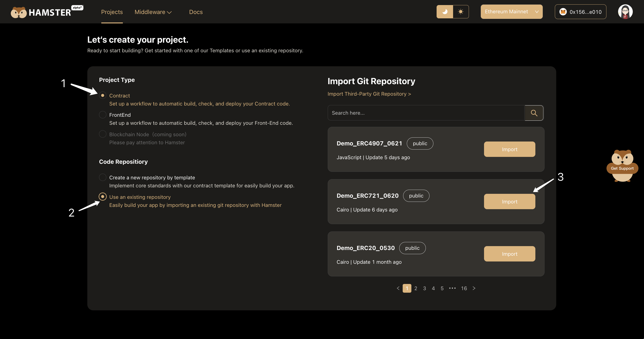Import the Demo_ERC721_0620 repository

509,202
